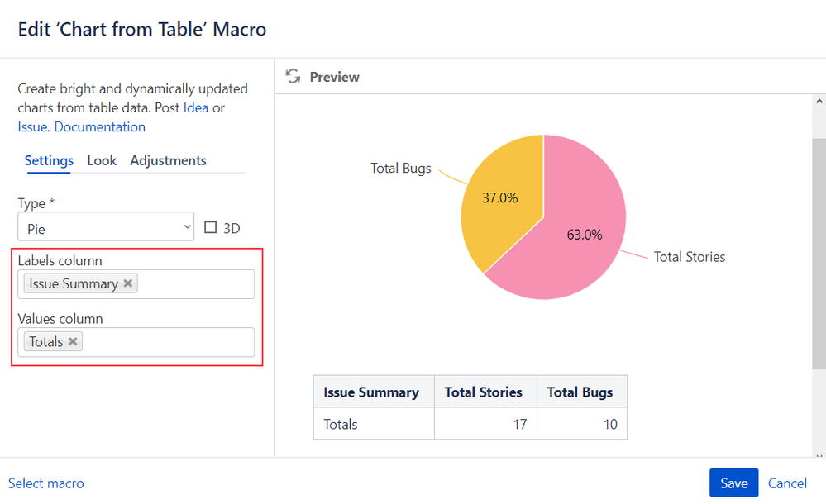Open the Adjustments tab
826x504 pixels.
(x=168, y=160)
